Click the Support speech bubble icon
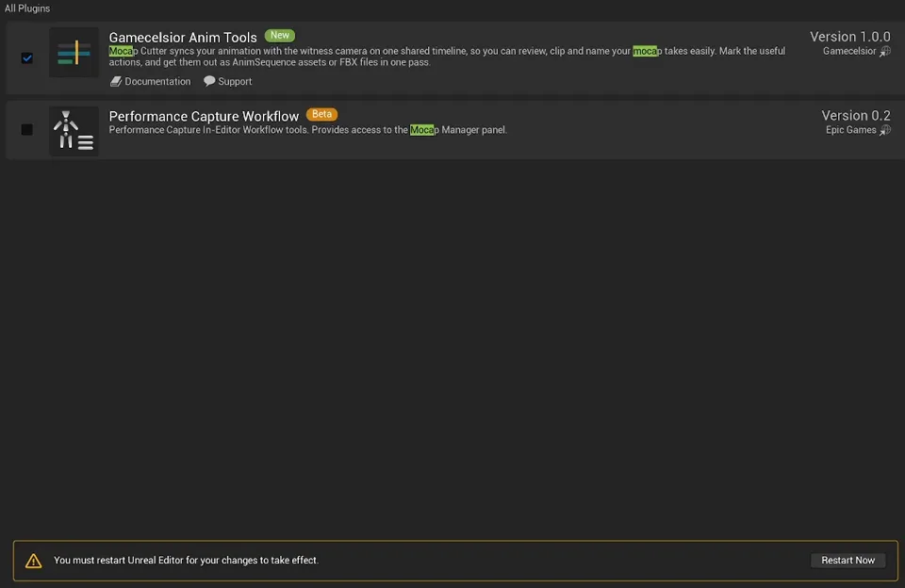The image size is (905, 588). pos(209,81)
